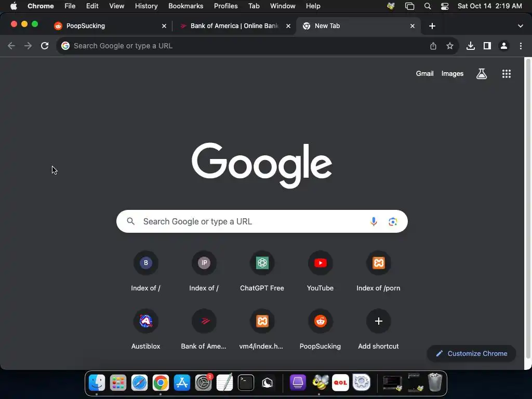Open Trash in the dock

(x=435, y=382)
